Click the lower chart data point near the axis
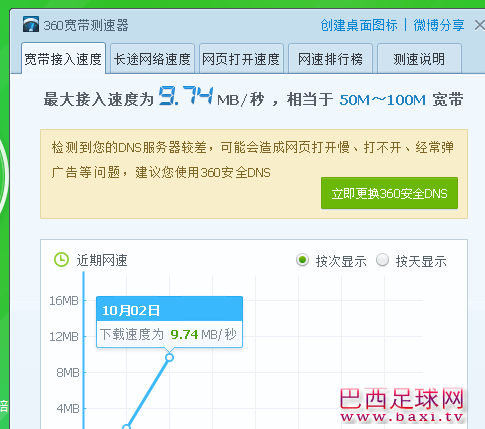Image resolution: width=485 pixels, height=429 pixels. 126,427
